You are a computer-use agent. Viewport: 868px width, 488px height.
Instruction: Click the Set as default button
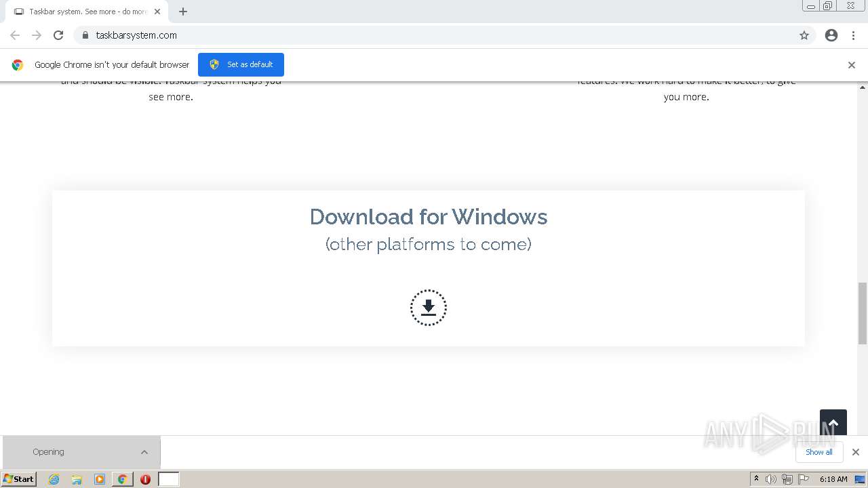pos(241,64)
